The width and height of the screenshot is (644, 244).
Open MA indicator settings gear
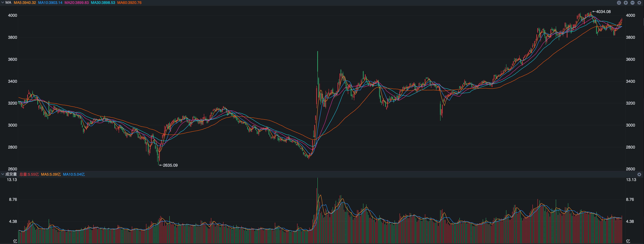click(x=639, y=3)
